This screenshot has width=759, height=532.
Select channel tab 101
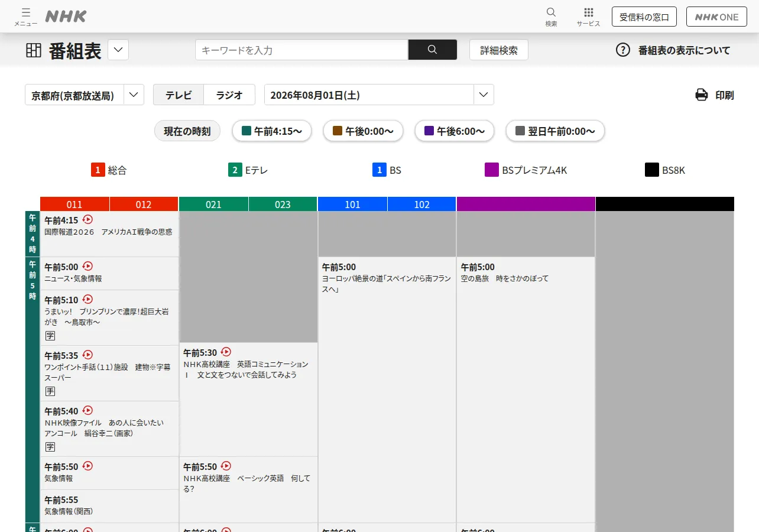pyautogui.click(x=352, y=205)
